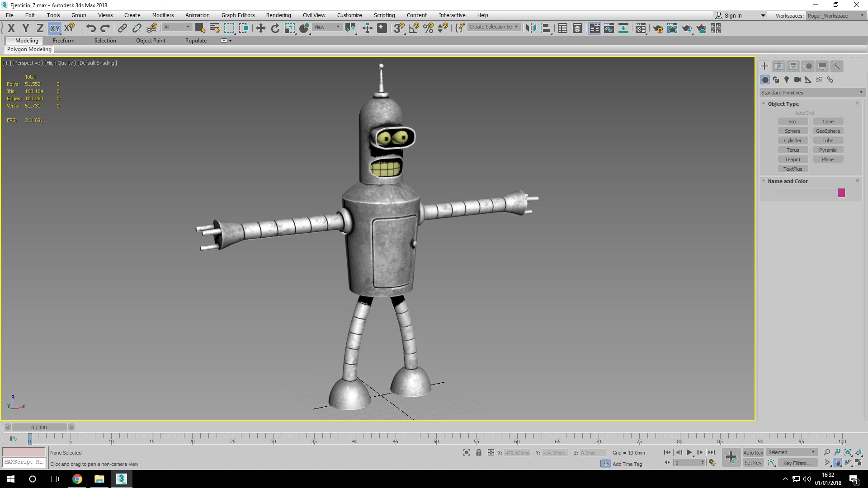Image resolution: width=868 pixels, height=488 pixels.
Task: Open the View reference coordinate dropdown
Action: pyautogui.click(x=327, y=27)
